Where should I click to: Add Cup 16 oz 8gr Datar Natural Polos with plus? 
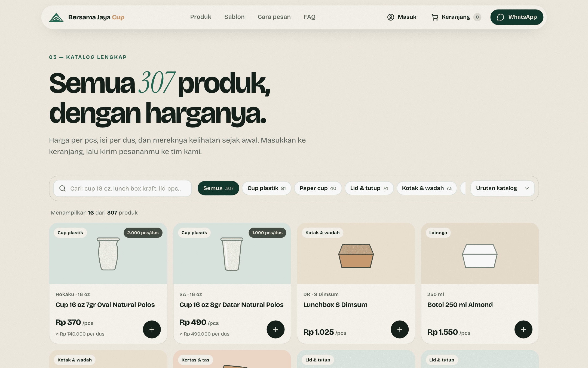pos(275,329)
